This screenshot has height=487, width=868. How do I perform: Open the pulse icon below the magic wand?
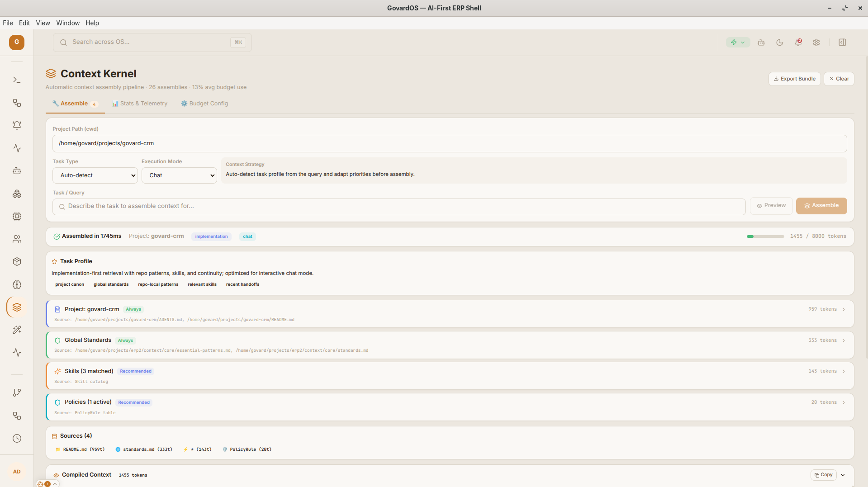[x=17, y=353]
